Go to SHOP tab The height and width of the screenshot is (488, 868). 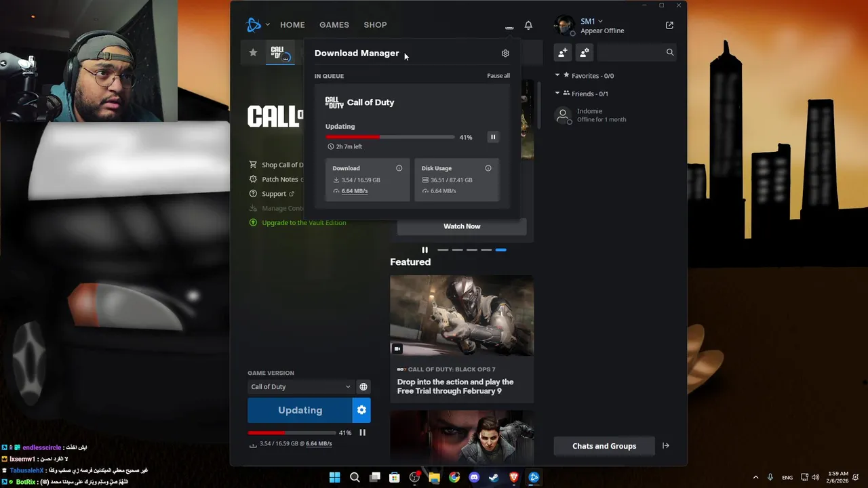(375, 25)
